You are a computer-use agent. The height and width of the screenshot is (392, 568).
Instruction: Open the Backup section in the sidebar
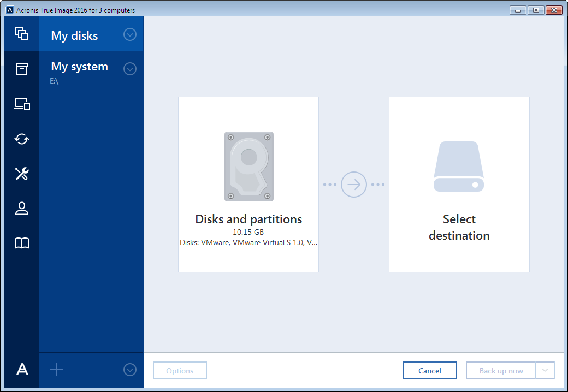pos(22,34)
